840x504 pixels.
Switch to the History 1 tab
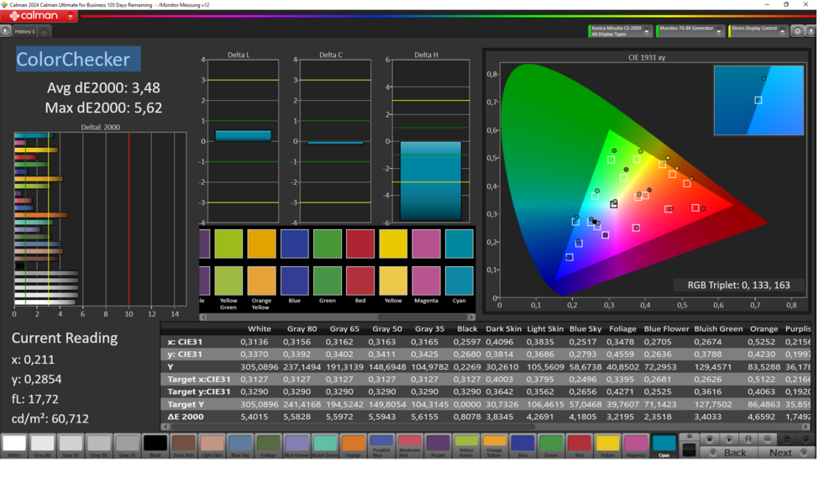(x=24, y=31)
